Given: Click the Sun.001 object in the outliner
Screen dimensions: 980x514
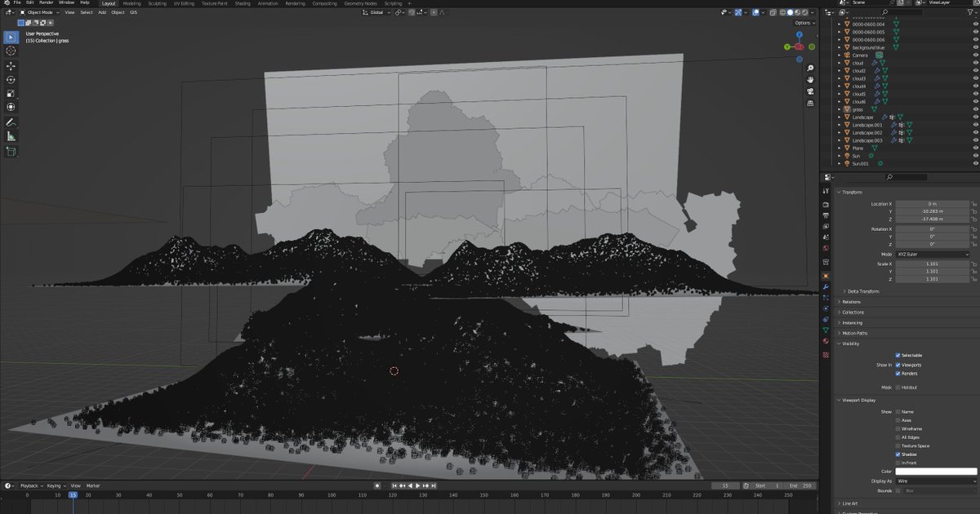Looking at the screenshot, I should click(x=860, y=163).
